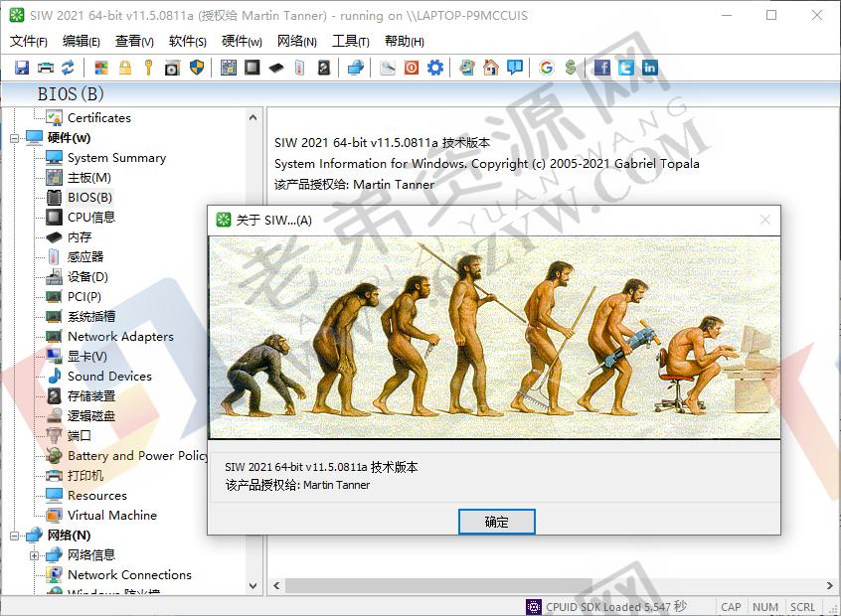Viewport: 841px width, 616px height.
Task: Click the motherboard toolbar icon
Action: tap(229, 68)
